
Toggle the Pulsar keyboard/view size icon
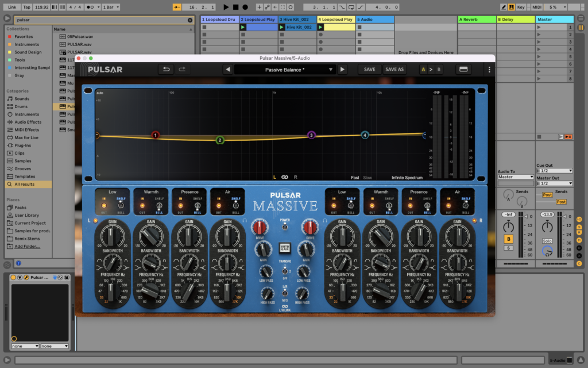pyautogui.click(x=463, y=70)
